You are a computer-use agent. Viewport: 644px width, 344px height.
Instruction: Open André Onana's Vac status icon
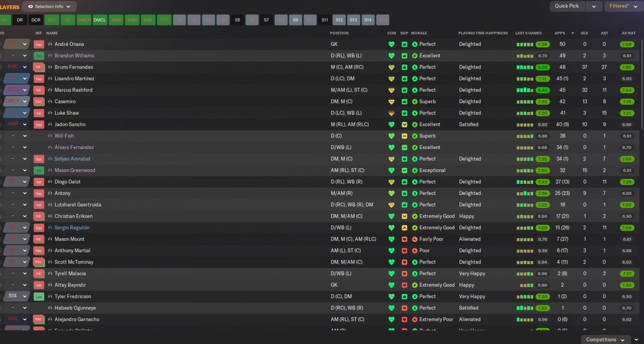click(x=39, y=44)
